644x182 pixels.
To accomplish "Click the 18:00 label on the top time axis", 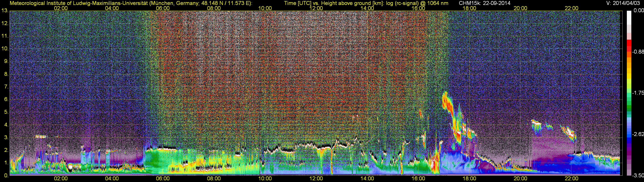I will coord(469,8).
